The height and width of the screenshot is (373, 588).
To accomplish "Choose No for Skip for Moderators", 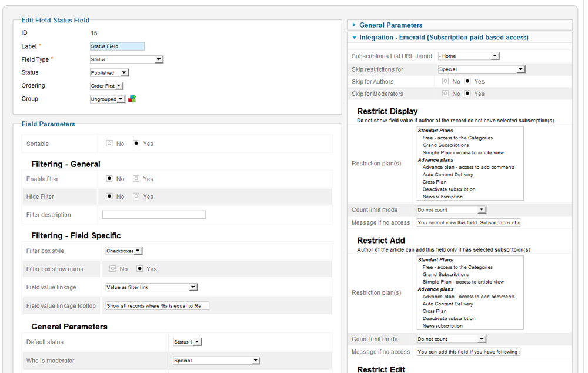I will [445, 94].
